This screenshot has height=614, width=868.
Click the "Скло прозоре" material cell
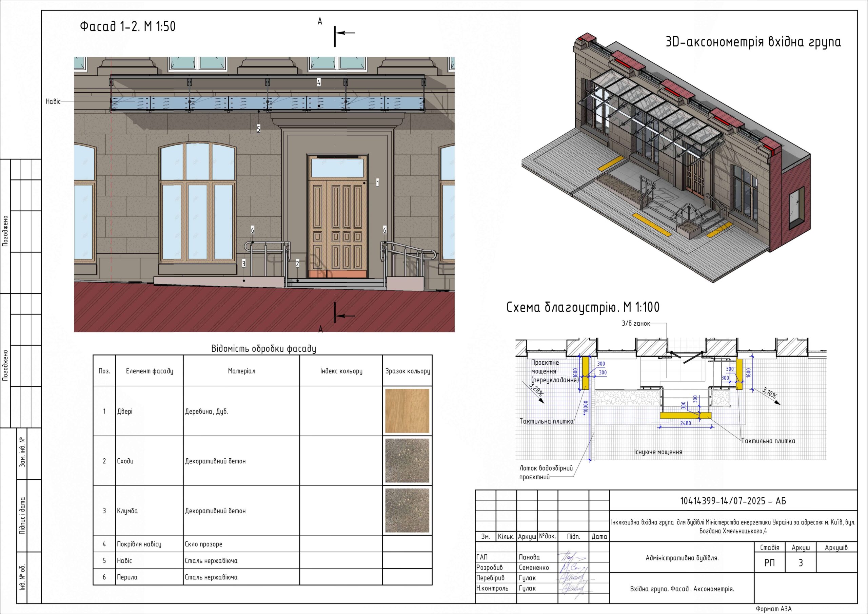pyautogui.click(x=203, y=544)
